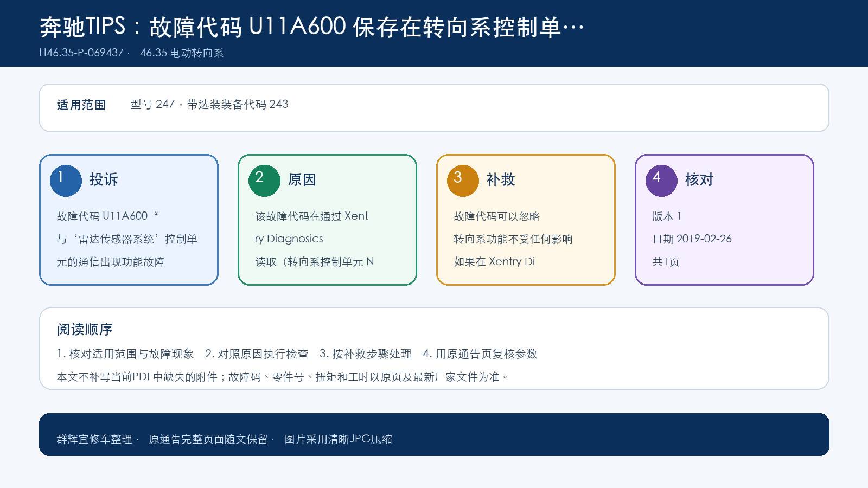Click step 4. 用原通告页复核参数

click(x=480, y=354)
